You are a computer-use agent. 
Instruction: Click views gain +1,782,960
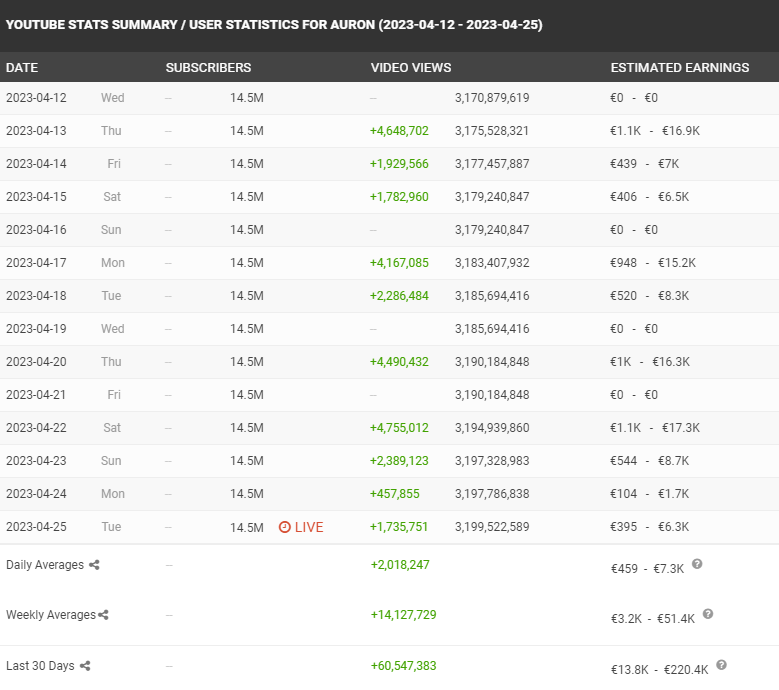point(399,197)
